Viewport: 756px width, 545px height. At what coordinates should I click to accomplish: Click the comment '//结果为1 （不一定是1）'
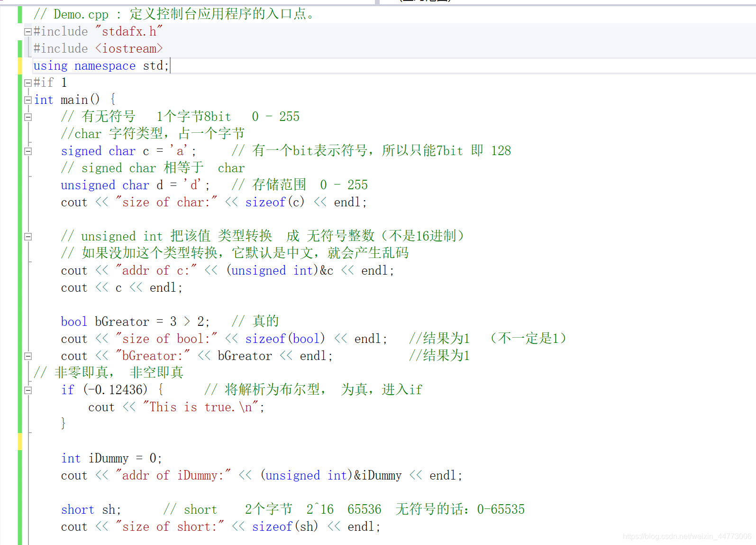click(x=488, y=339)
